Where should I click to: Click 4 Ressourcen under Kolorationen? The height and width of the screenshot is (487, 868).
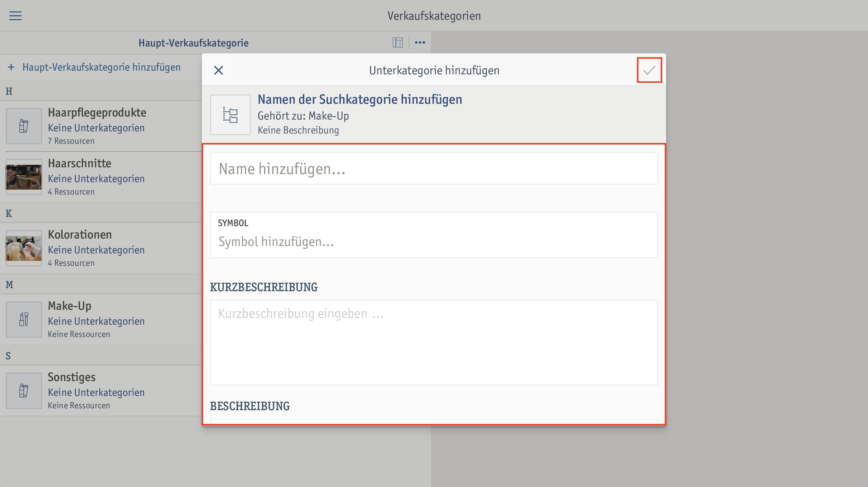(71, 263)
